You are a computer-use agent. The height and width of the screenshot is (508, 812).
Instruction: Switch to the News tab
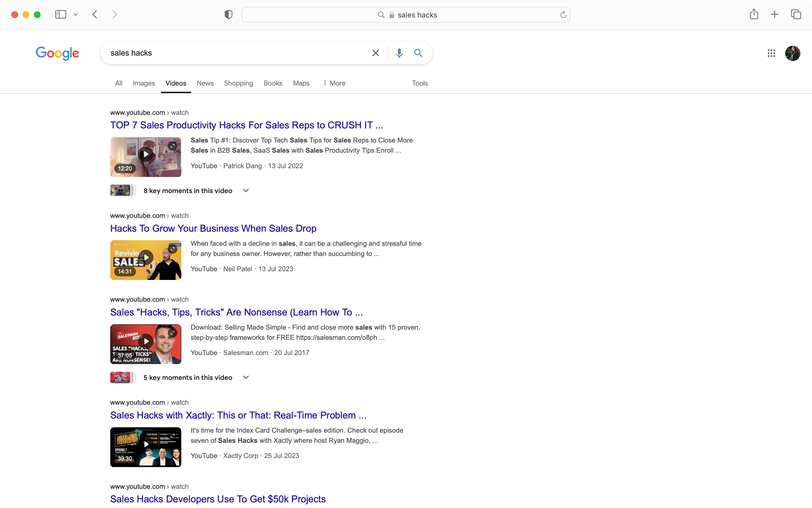click(205, 83)
